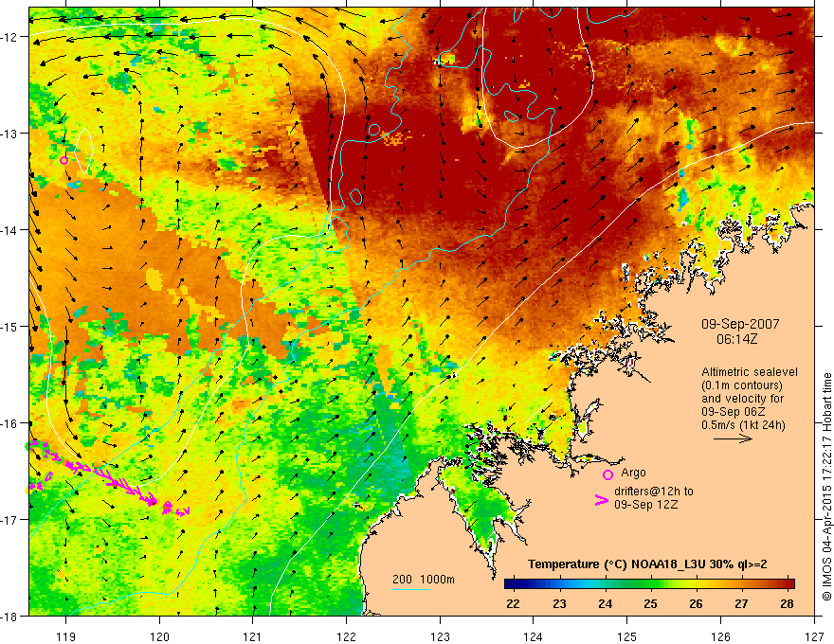The height and width of the screenshot is (644, 834).
Task: Click color bar label 28
Action: tap(788, 603)
